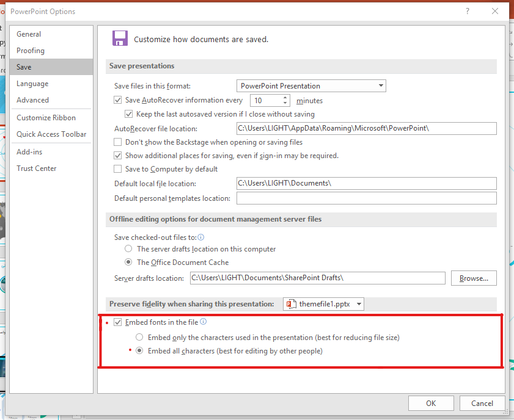Enable Don't show the Backstage checkbox

tap(118, 142)
